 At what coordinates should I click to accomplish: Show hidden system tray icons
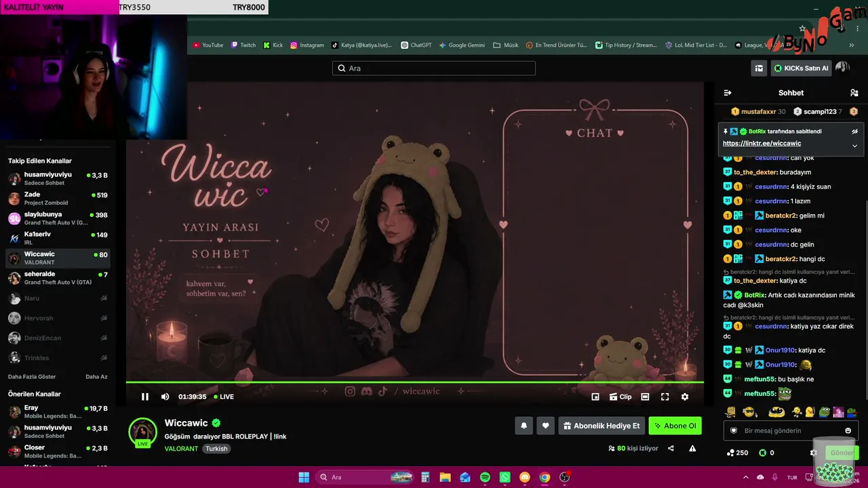pos(746,477)
